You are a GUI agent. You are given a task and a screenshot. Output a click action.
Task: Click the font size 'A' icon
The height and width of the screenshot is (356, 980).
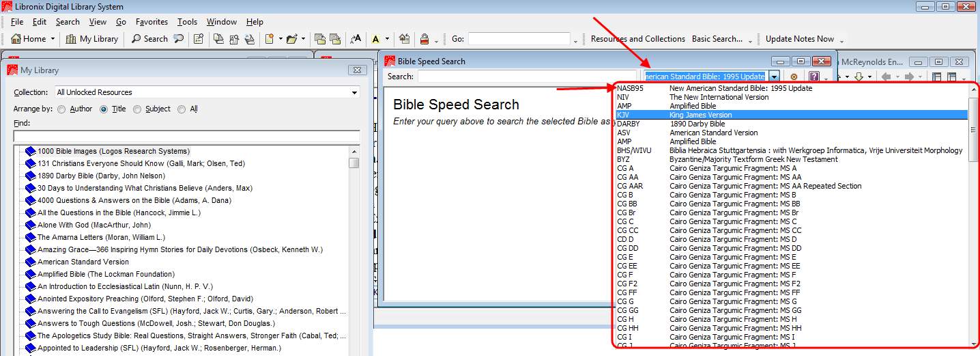coord(356,39)
